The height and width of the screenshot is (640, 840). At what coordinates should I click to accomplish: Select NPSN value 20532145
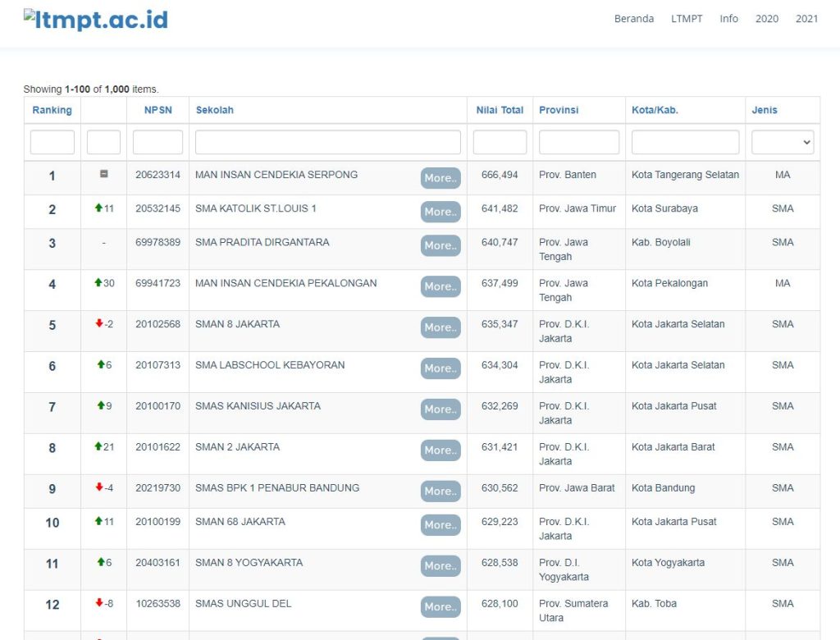click(158, 208)
